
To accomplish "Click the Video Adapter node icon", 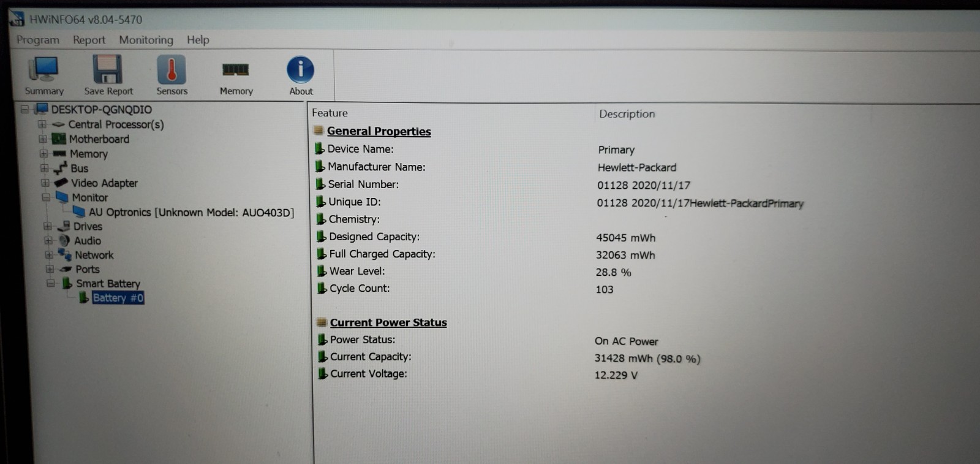I will (x=61, y=183).
